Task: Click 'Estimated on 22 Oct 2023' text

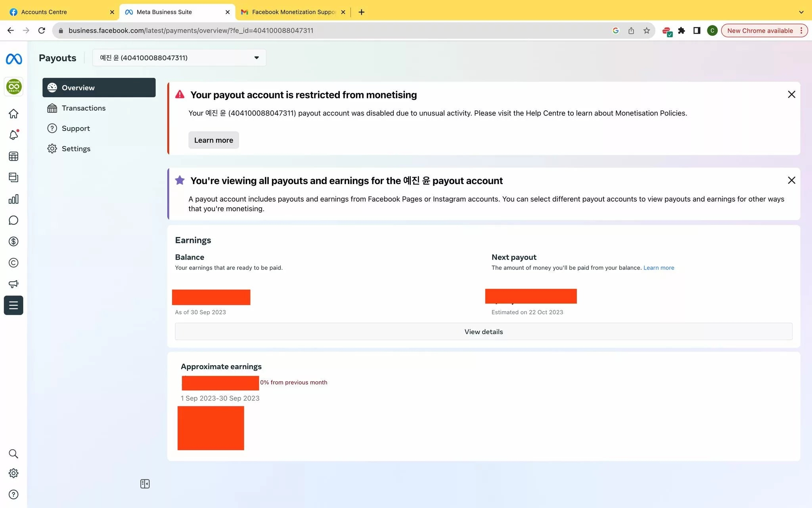Action: click(527, 312)
